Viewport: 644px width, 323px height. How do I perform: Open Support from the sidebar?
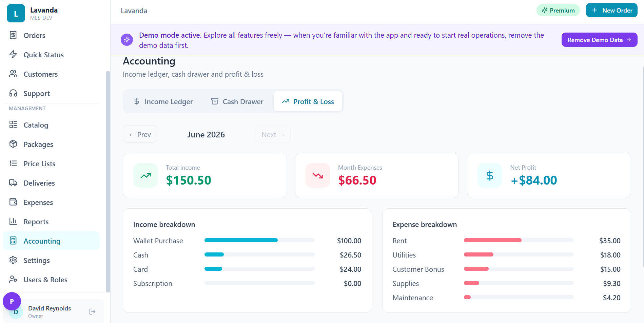pos(51,93)
